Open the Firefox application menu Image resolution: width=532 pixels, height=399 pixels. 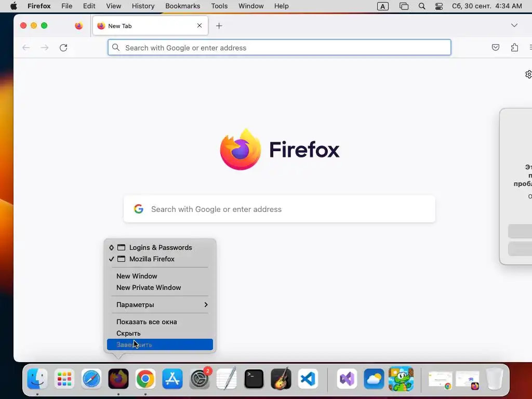[39, 6]
